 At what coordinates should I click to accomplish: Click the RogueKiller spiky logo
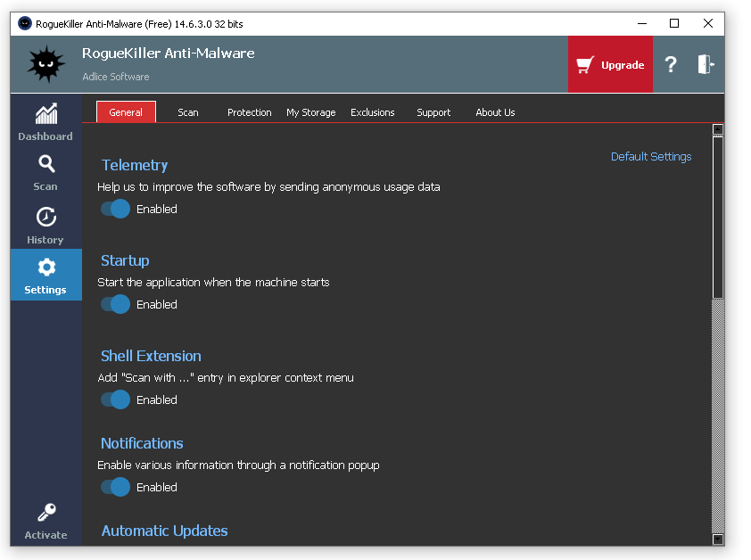point(46,64)
